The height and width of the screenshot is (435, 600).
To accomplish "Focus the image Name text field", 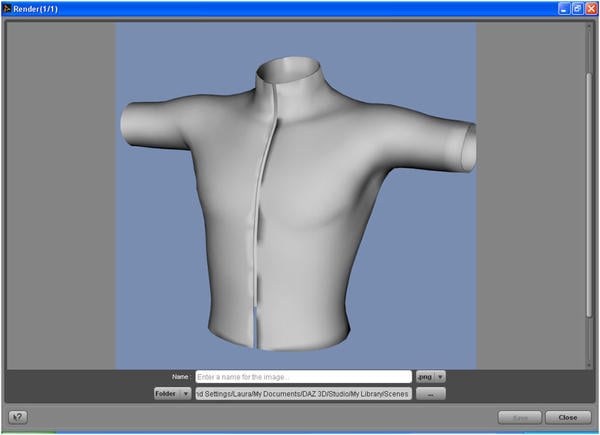I will coord(303,377).
